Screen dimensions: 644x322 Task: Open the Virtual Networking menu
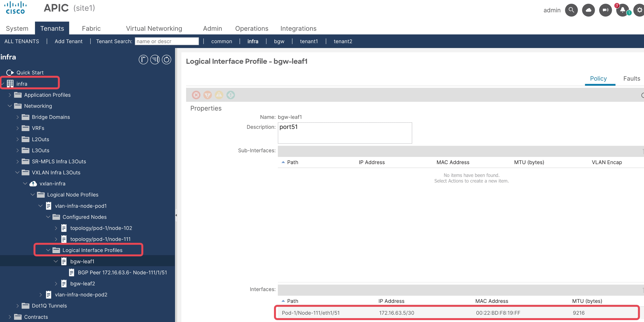pyautogui.click(x=154, y=28)
